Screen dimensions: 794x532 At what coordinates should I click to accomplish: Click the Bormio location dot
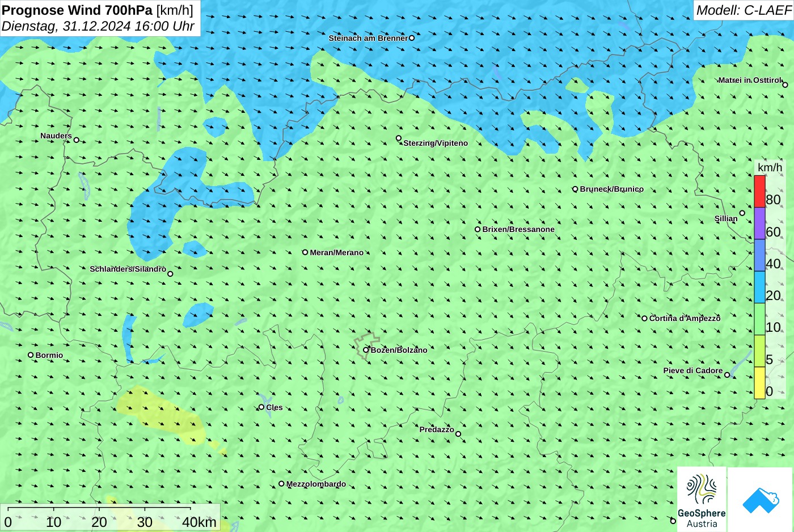[x=31, y=355]
